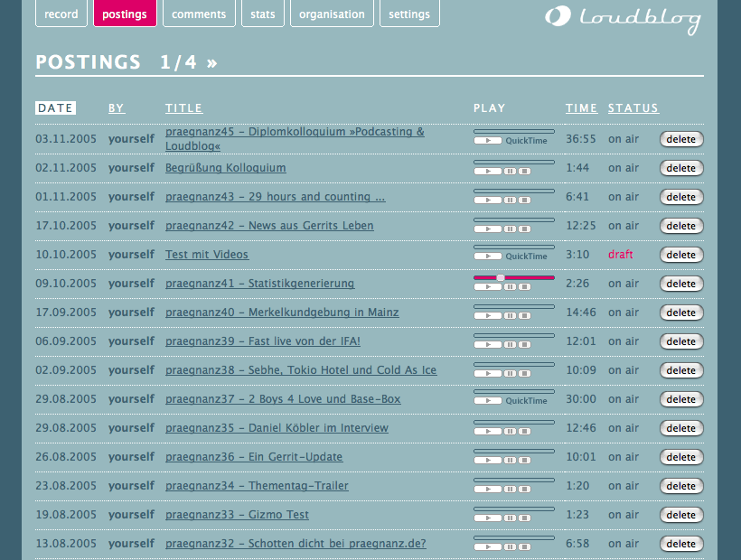
Task: Open praegnanz33 – Gizmo Test link
Action: (x=238, y=515)
